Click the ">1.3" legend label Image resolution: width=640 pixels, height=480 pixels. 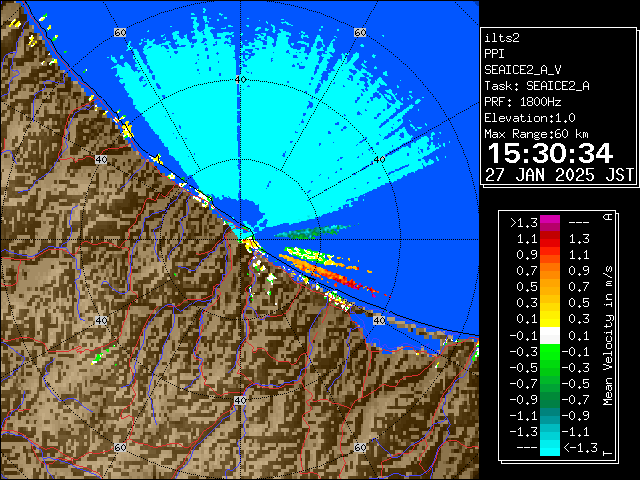point(524,223)
